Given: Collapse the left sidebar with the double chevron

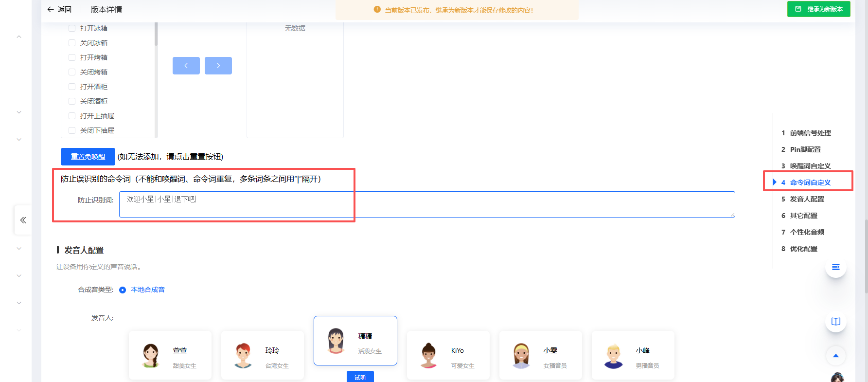Looking at the screenshot, I should [x=23, y=220].
